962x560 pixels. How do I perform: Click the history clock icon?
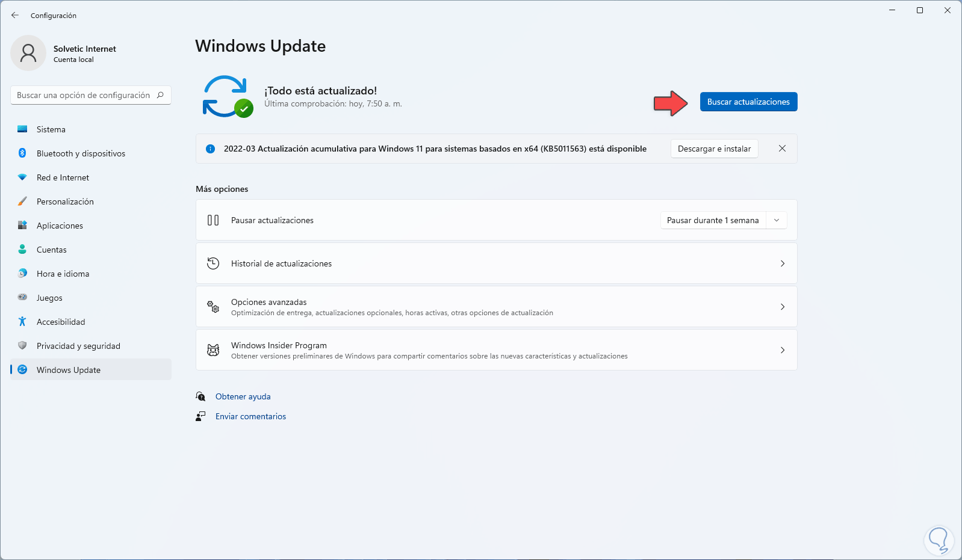point(213,263)
